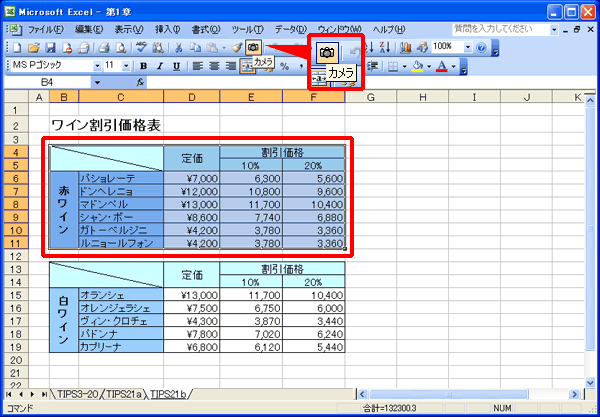
Task: Open the font size dropdown arrow
Action: tap(126, 66)
